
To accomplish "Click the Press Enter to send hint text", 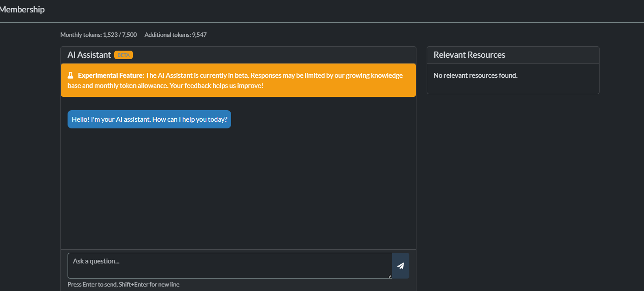I will 123,284.
